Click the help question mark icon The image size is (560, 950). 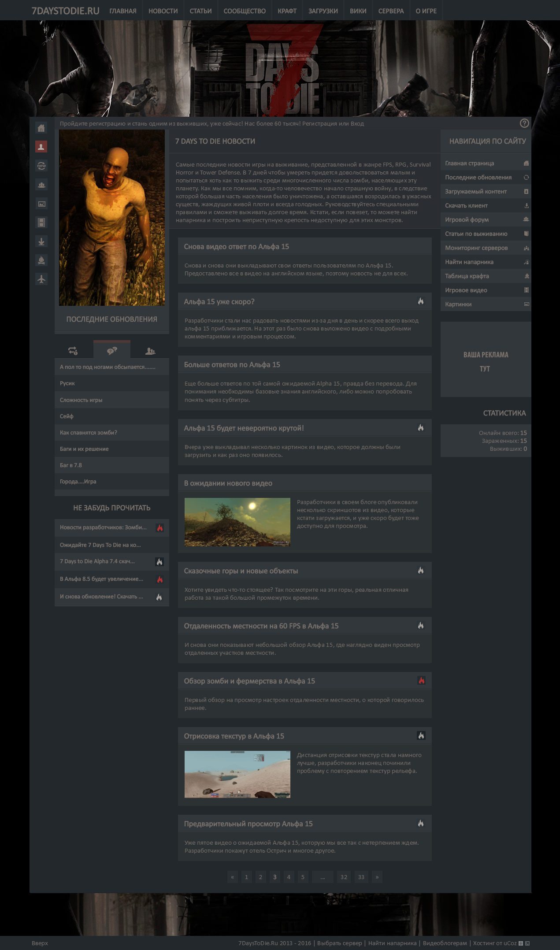click(524, 123)
